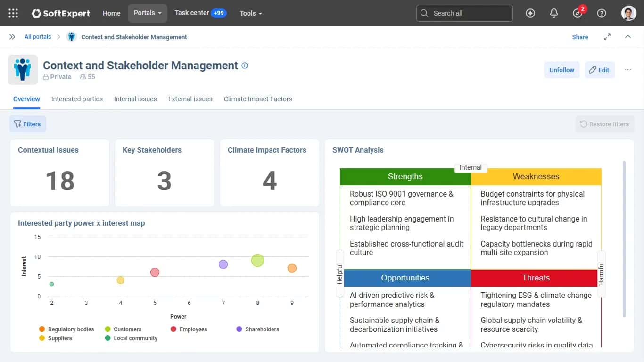Click the Private lock indicator
Viewport: 644px width, 362px height.
click(x=57, y=77)
